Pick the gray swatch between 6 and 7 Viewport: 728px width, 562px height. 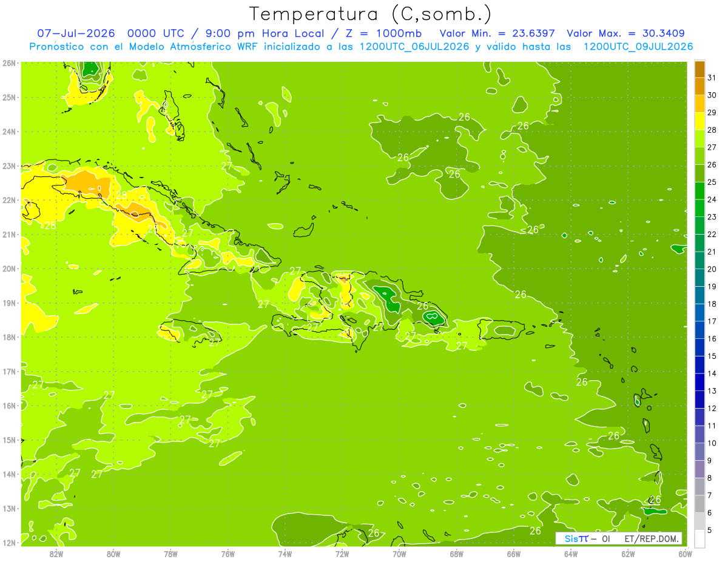tap(699, 504)
